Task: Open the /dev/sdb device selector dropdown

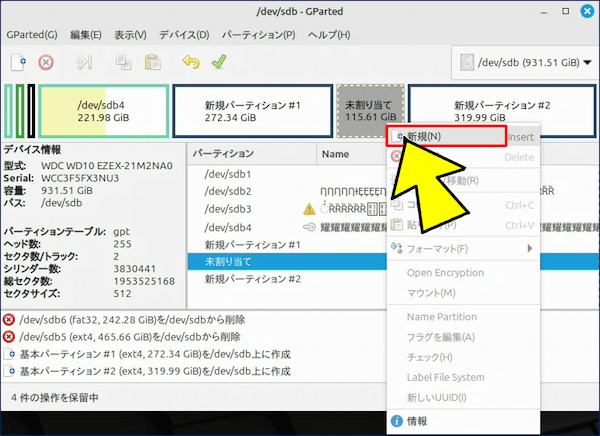Action: (522, 63)
